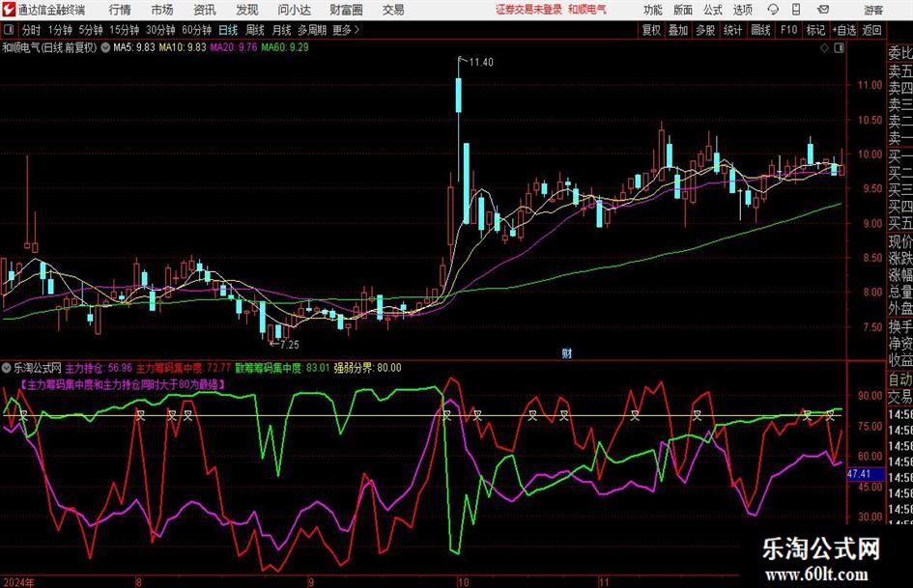Viewport: 913px width, 588px height.
Task: Switch to 5分钟 period
Action: point(91,30)
